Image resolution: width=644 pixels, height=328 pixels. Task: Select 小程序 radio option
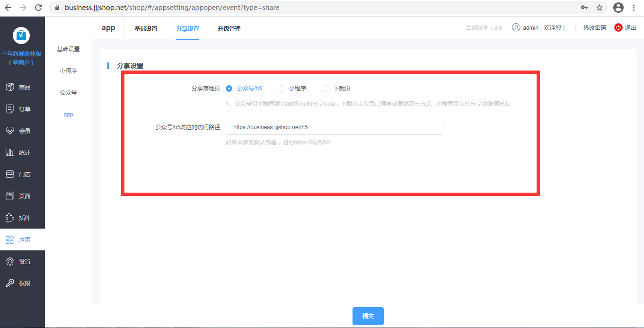point(281,88)
